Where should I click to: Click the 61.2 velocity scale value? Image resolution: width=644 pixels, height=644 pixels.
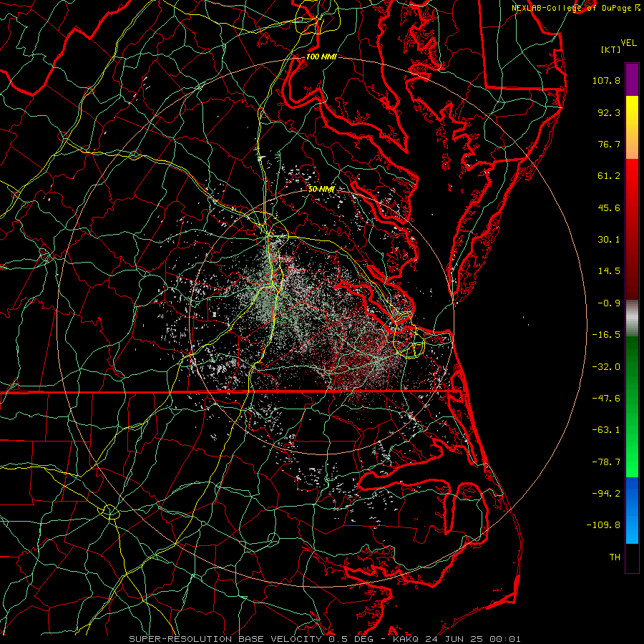click(x=609, y=176)
